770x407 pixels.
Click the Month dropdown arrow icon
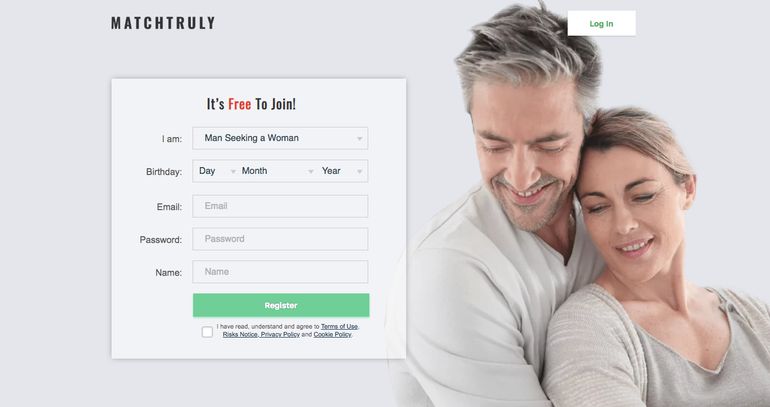[x=310, y=171]
